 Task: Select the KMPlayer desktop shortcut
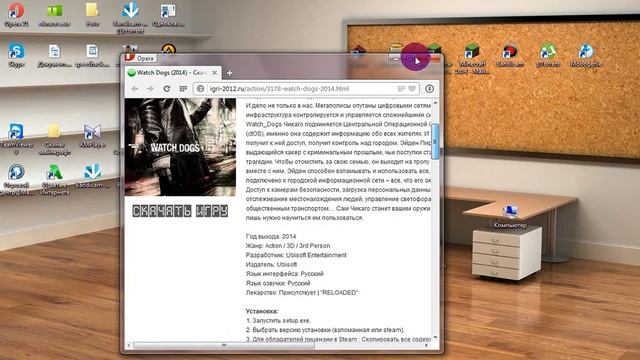(x=92, y=136)
